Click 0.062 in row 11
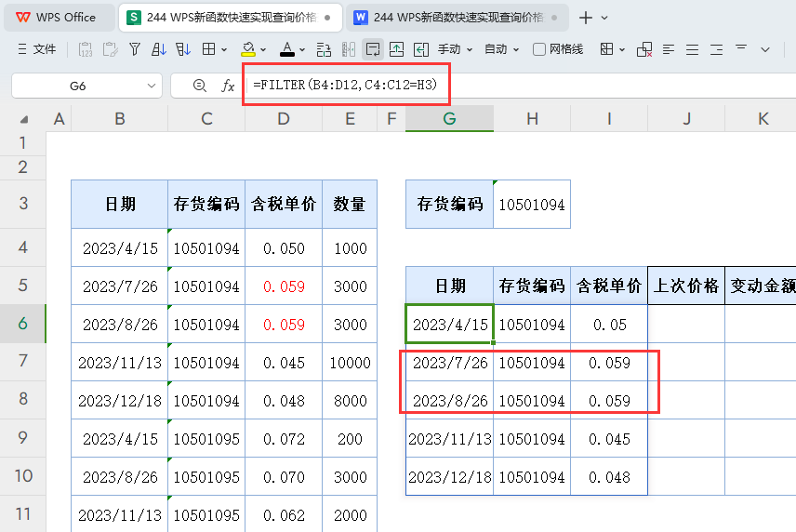The height and width of the screenshot is (532, 796). (x=284, y=514)
